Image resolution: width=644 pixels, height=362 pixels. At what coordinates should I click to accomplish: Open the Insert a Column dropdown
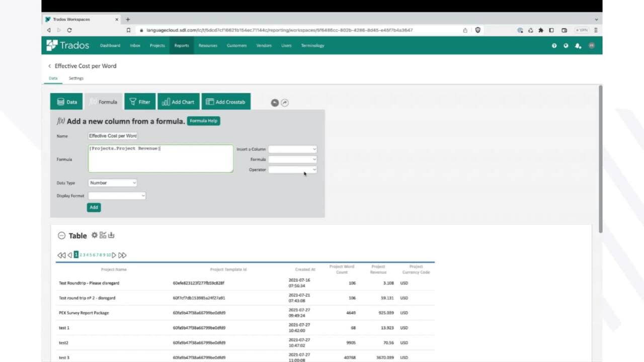coord(292,149)
